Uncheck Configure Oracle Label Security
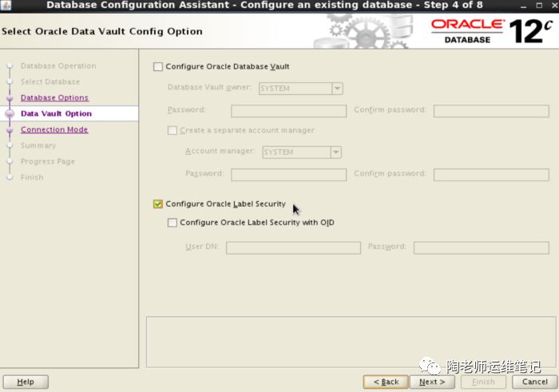This screenshot has width=559, height=392. [158, 204]
